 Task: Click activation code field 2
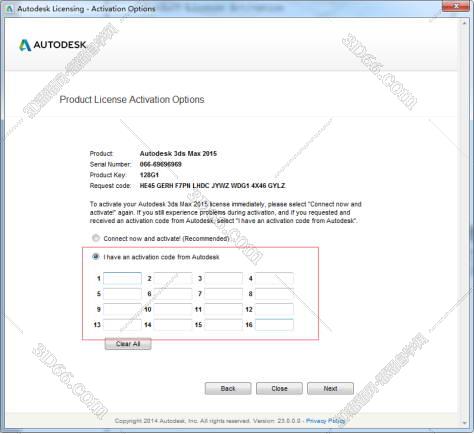pos(173,278)
